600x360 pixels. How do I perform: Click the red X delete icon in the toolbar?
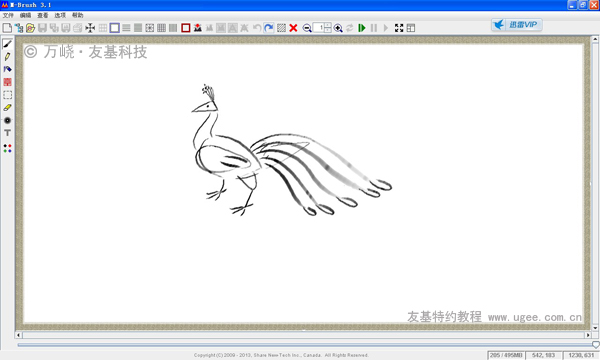(293, 28)
